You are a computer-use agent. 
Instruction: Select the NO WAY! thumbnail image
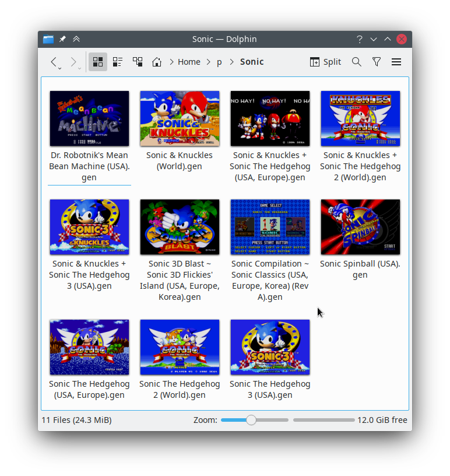click(x=270, y=118)
